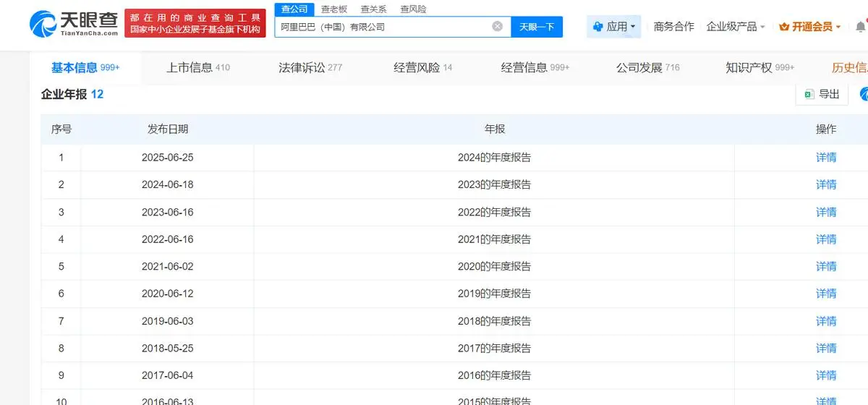Clear the search box with the X icon
Screen dimensions: 868x405
pos(498,27)
